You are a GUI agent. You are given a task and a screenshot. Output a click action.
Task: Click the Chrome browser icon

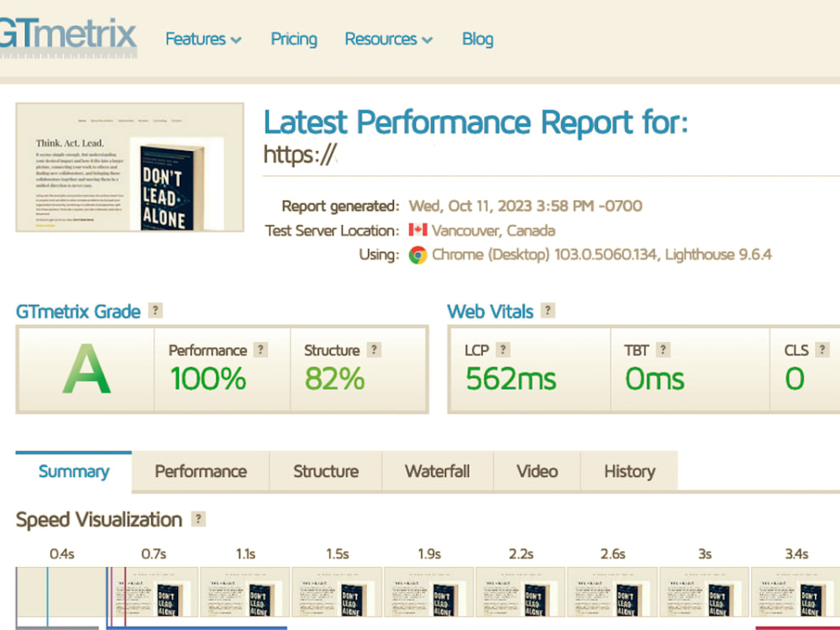pyautogui.click(x=417, y=255)
